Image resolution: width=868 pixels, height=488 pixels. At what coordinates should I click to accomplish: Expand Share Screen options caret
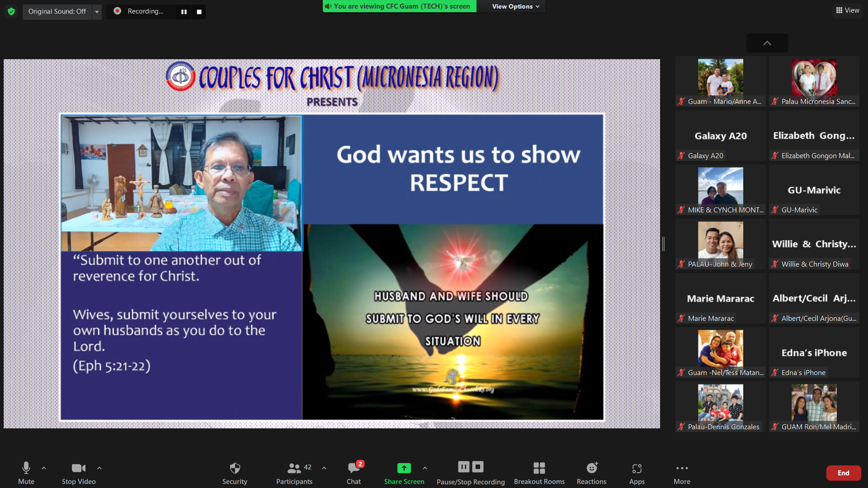pos(425,468)
